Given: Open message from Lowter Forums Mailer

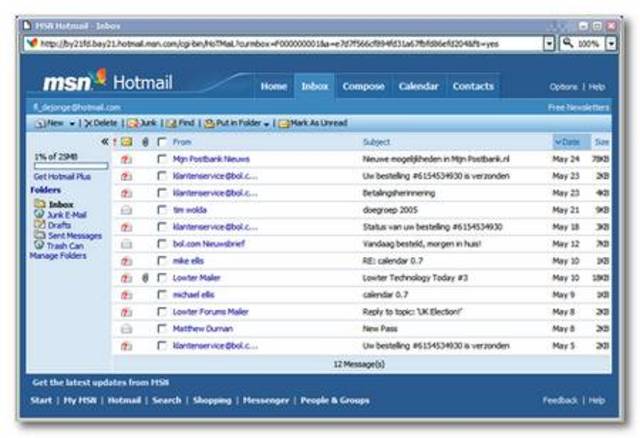Looking at the screenshot, I should click(210, 312).
